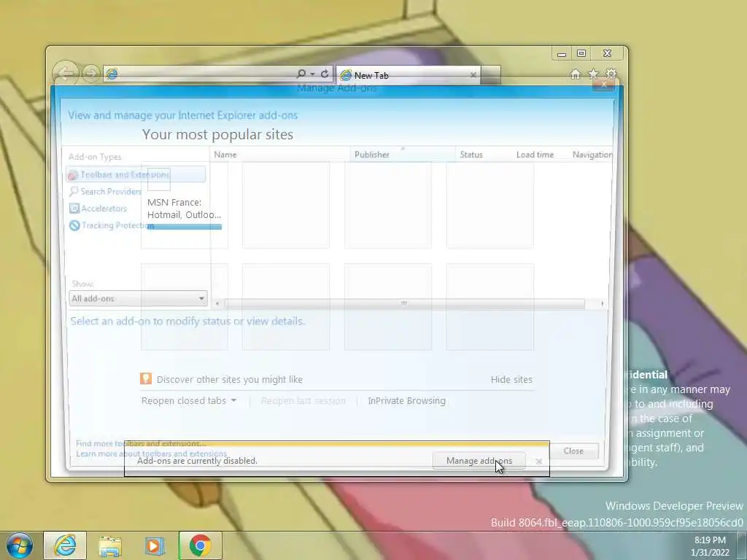Open a blank new tab button

click(491, 75)
